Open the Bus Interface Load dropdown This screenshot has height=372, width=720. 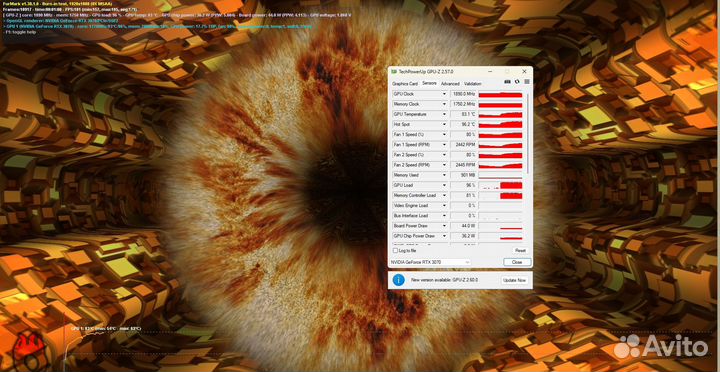click(x=444, y=215)
